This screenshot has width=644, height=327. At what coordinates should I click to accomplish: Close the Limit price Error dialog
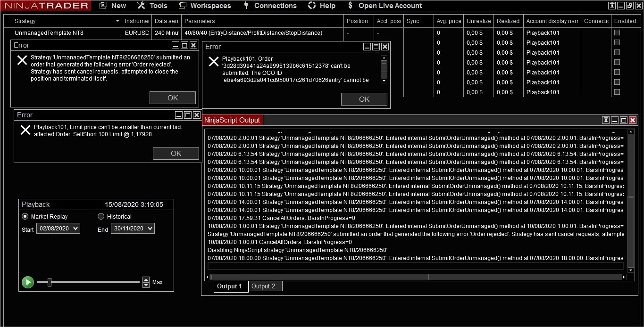click(x=197, y=115)
